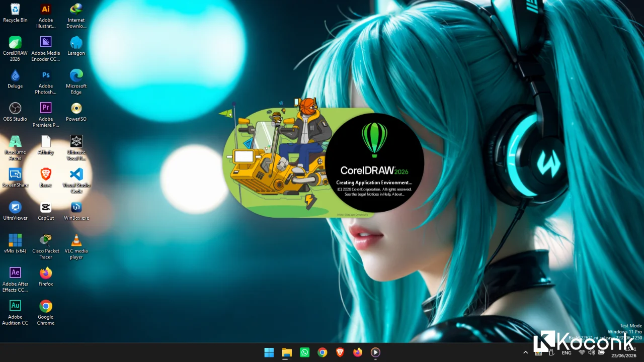This screenshot has height=362, width=644.
Task: Select the vMix (x64) desktop icon
Action: tap(15, 244)
